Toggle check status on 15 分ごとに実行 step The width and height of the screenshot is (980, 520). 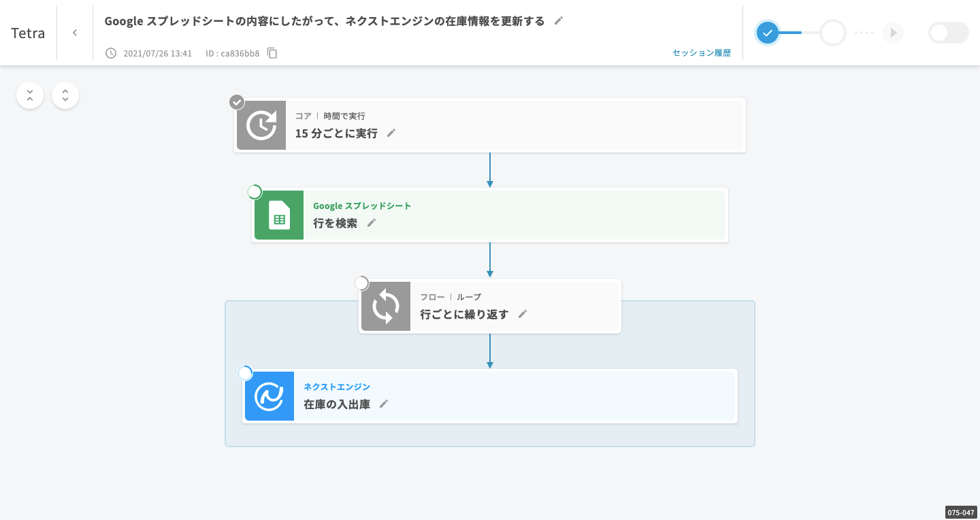point(237,102)
